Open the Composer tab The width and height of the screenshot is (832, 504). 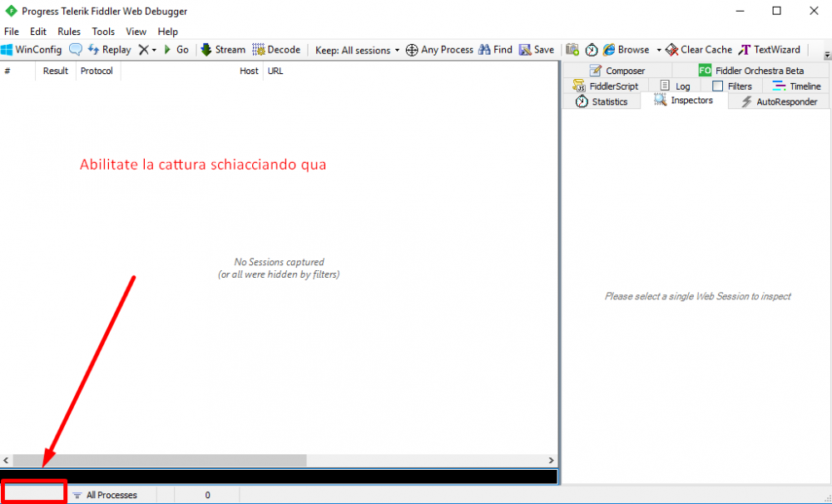(x=617, y=71)
